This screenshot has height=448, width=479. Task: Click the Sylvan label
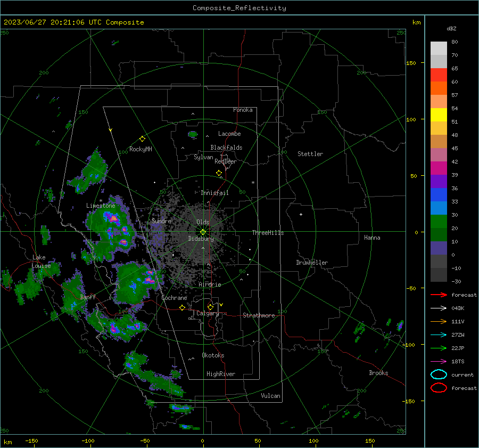(x=203, y=157)
